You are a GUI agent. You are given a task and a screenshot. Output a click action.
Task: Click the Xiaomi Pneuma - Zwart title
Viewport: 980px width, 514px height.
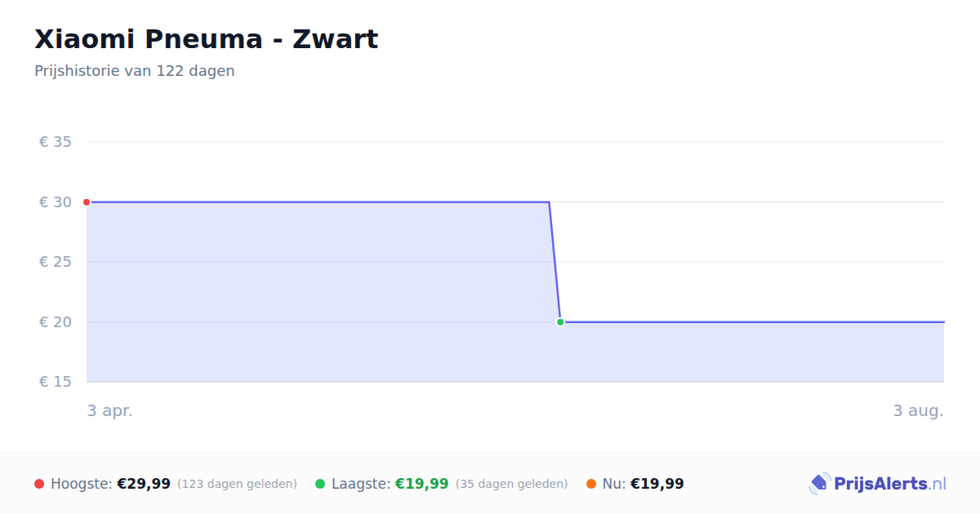point(207,39)
